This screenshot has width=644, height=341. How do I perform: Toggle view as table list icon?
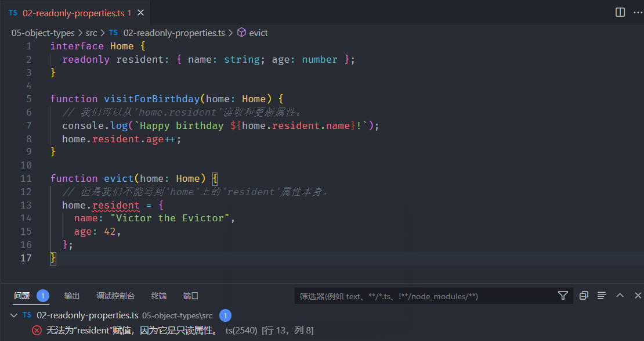tap(602, 295)
